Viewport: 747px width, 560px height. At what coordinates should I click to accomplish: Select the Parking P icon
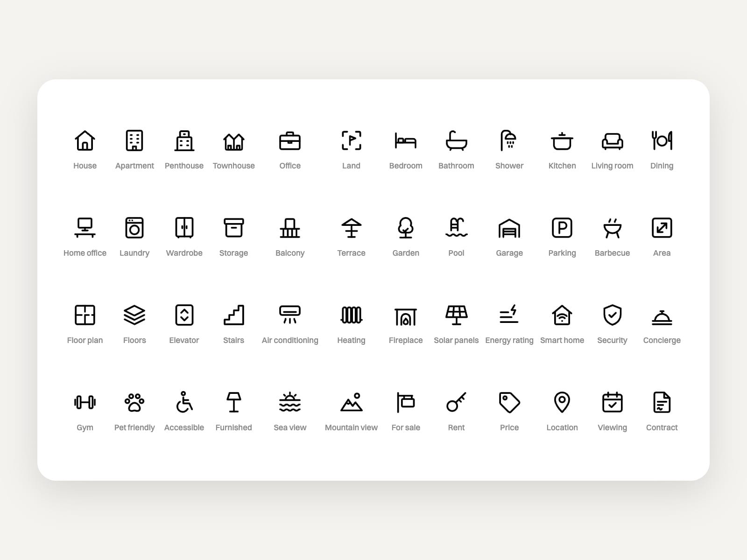[x=562, y=228]
